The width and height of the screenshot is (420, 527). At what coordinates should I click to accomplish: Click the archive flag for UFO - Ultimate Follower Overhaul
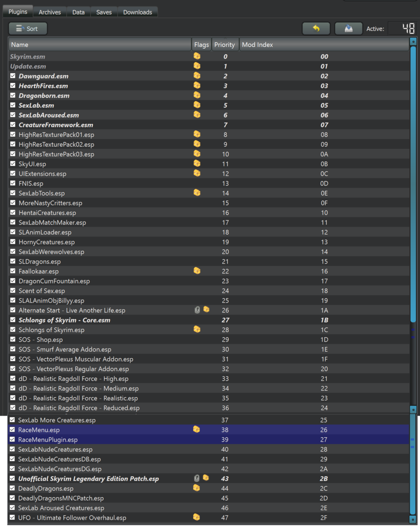tap(197, 517)
